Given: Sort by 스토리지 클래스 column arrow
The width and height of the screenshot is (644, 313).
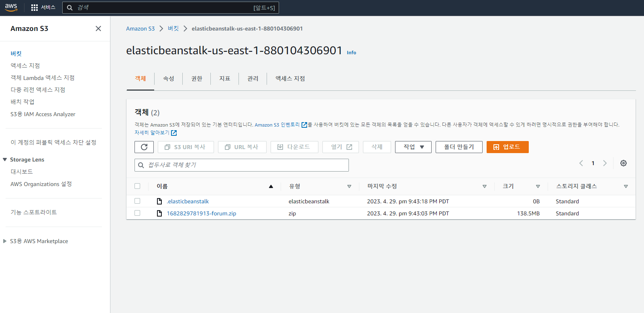Looking at the screenshot, I should [x=626, y=186].
